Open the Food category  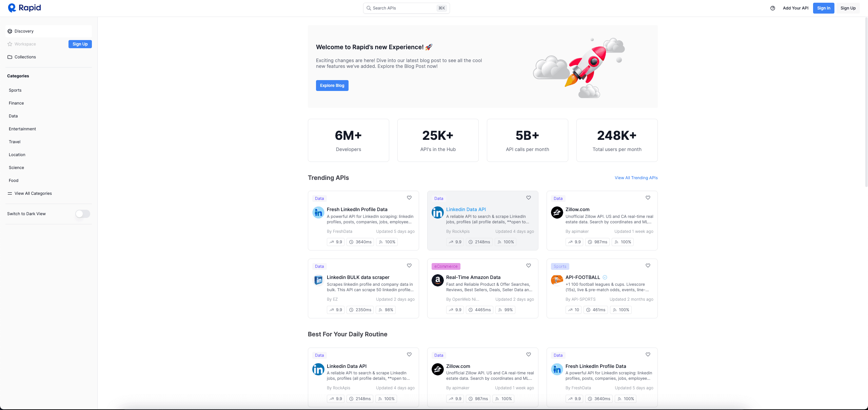point(14,181)
